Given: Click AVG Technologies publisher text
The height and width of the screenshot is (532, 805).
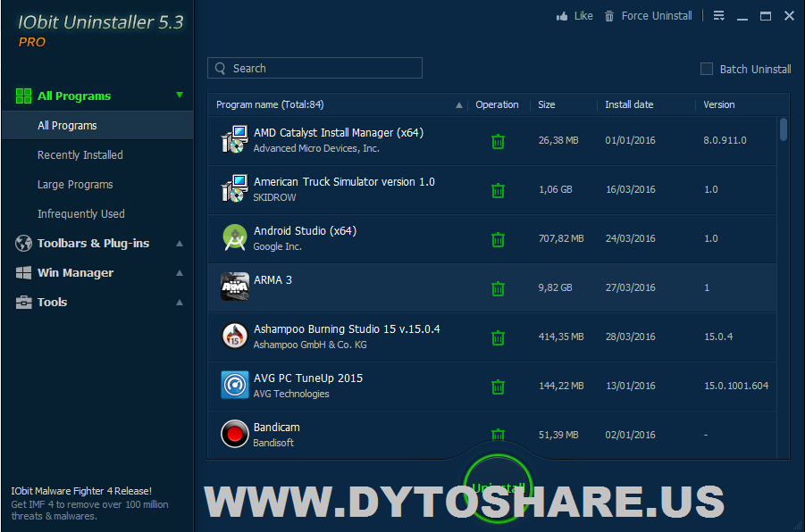Looking at the screenshot, I should pos(291,394).
